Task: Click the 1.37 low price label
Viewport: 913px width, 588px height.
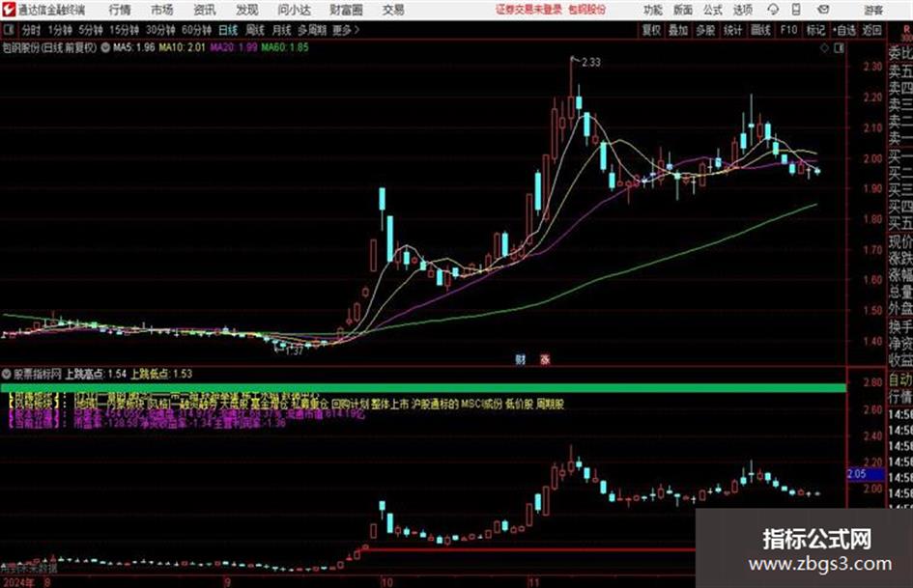Action: click(x=294, y=350)
